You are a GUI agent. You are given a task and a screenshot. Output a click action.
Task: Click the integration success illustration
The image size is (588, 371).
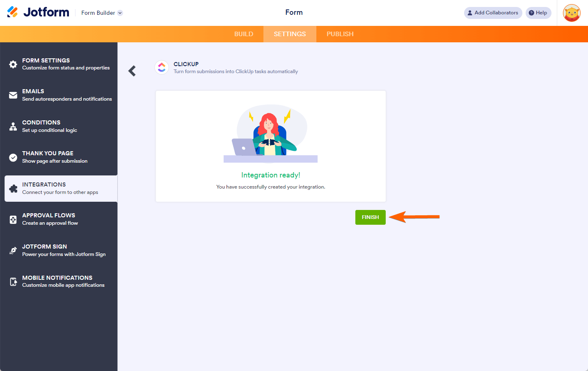[x=270, y=134]
